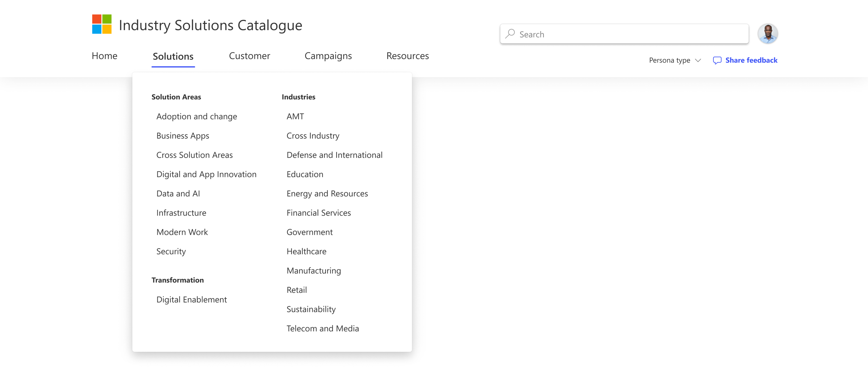Screen dimensions: 868x373
Task: Choose the Retail industry
Action: (x=296, y=290)
